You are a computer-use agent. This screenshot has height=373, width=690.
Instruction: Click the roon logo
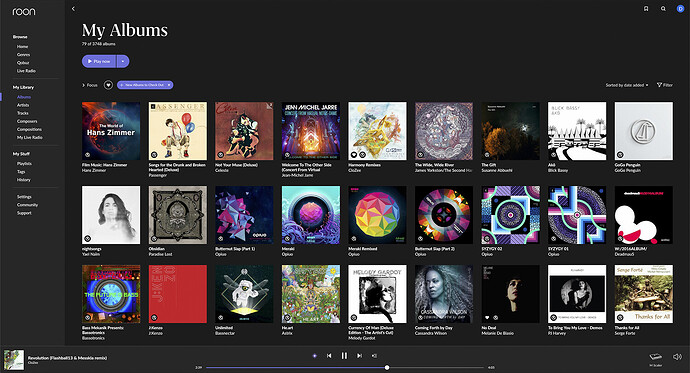coord(24,11)
